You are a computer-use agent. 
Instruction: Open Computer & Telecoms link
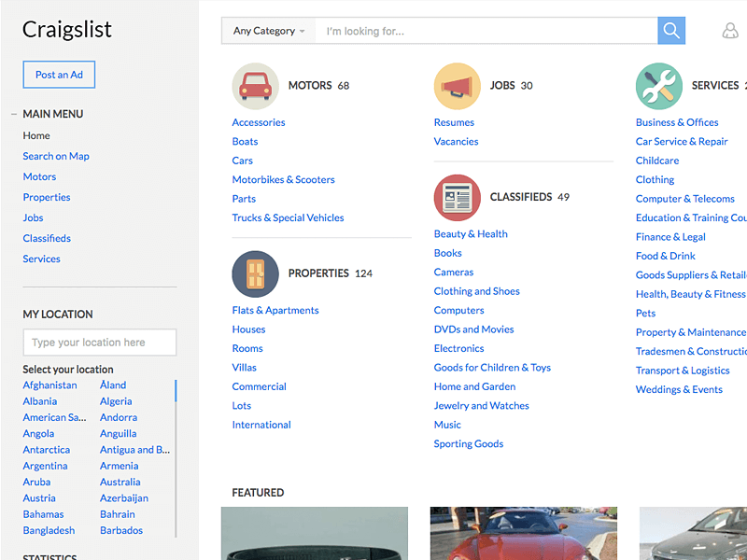685,199
